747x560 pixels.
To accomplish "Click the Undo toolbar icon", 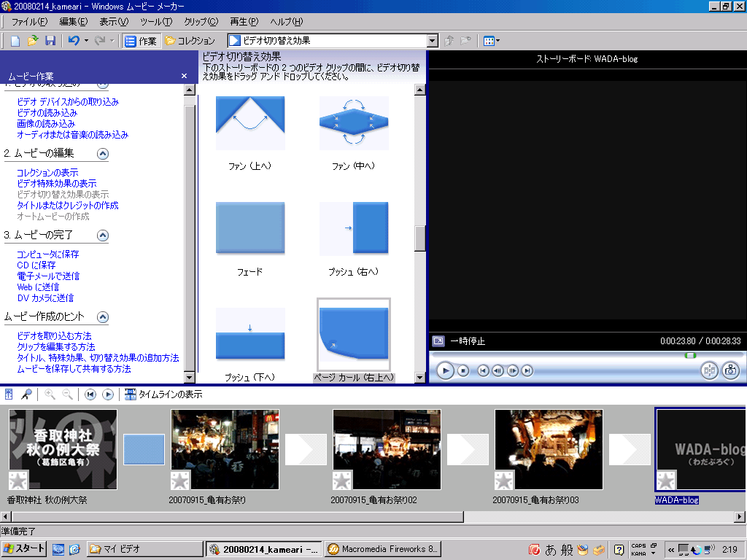I will click(74, 41).
